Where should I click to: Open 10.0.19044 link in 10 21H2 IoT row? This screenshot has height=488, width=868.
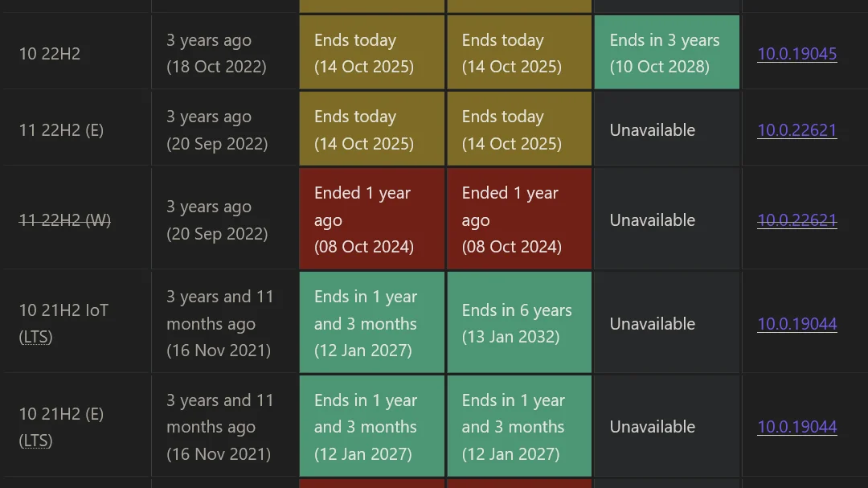tap(796, 324)
